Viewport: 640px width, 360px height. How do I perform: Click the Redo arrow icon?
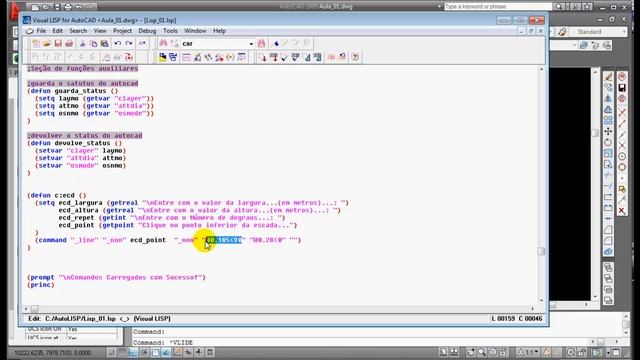pos(129,43)
